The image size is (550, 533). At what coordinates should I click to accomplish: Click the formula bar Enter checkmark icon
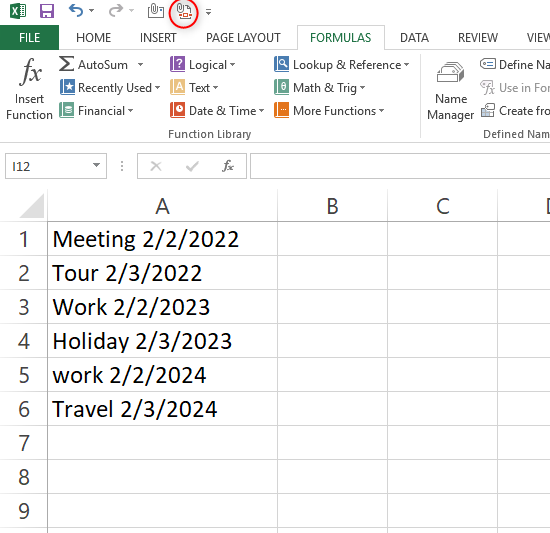click(x=192, y=166)
